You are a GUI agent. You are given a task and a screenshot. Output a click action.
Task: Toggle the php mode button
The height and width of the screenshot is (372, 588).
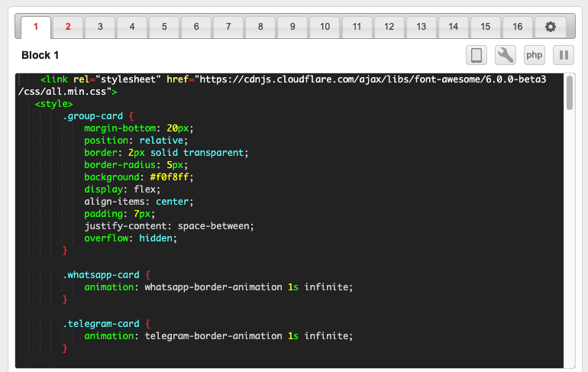tap(535, 55)
